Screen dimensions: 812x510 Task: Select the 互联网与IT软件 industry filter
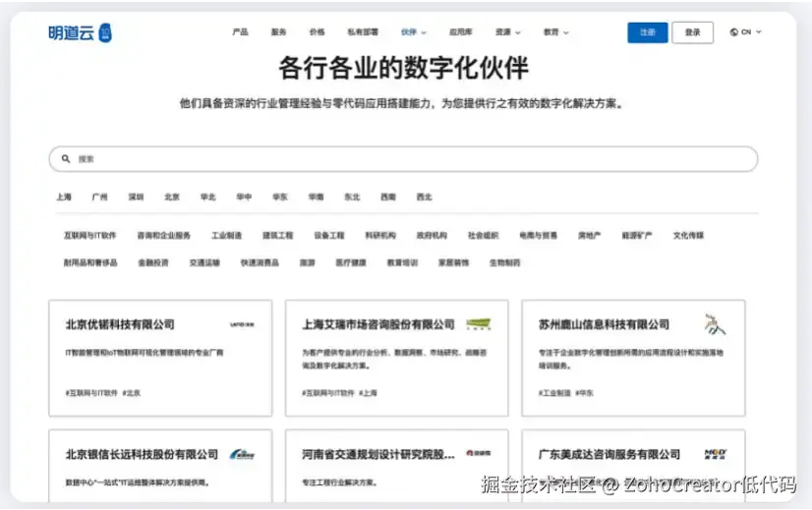pos(90,236)
